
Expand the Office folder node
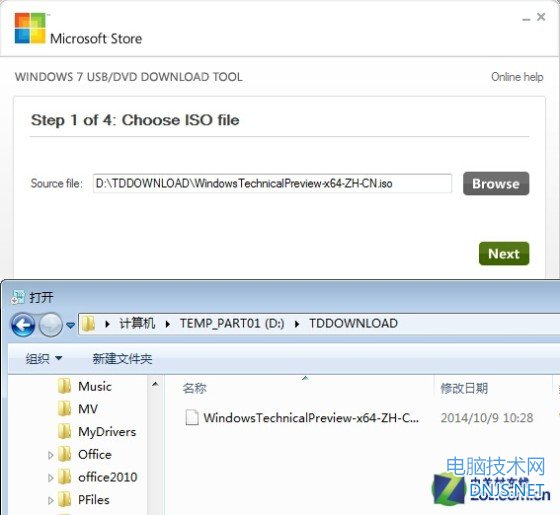51,455
